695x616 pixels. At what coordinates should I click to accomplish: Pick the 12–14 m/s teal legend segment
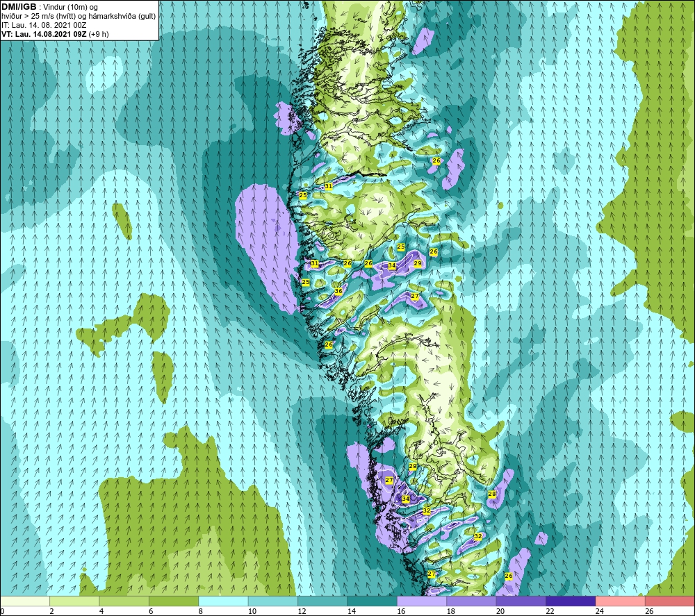[322, 601]
